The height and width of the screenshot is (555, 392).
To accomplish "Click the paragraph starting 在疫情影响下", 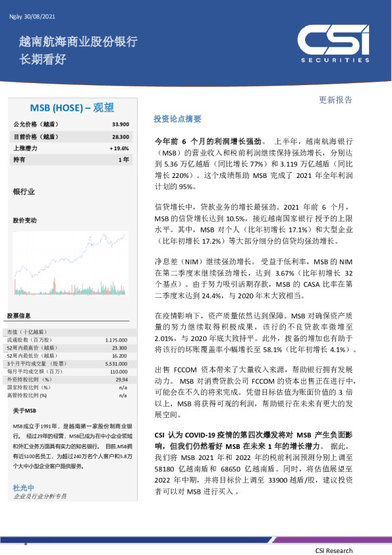I will tap(255, 333).
